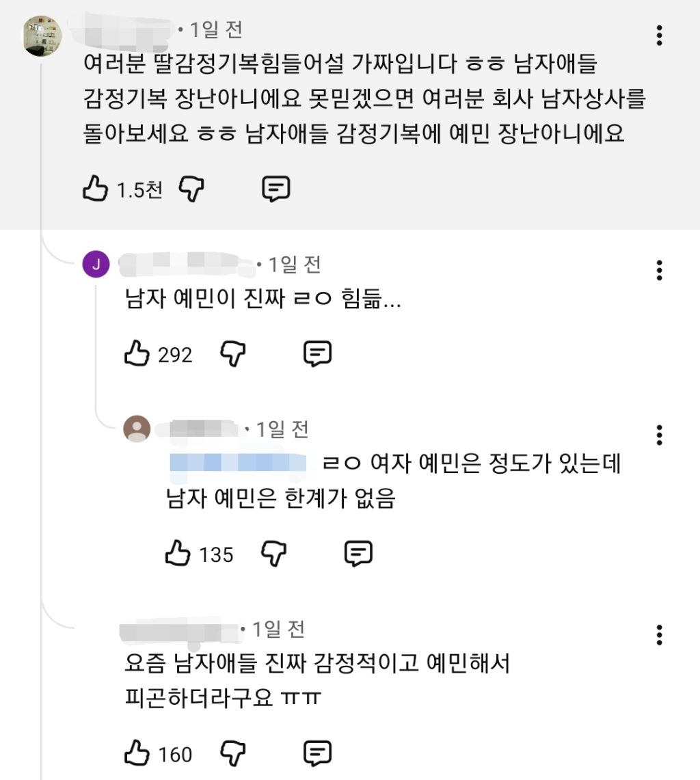Dislike the reply ending with 피곤하더라구요
700x780 pixels.
click(x=233, y=753)
